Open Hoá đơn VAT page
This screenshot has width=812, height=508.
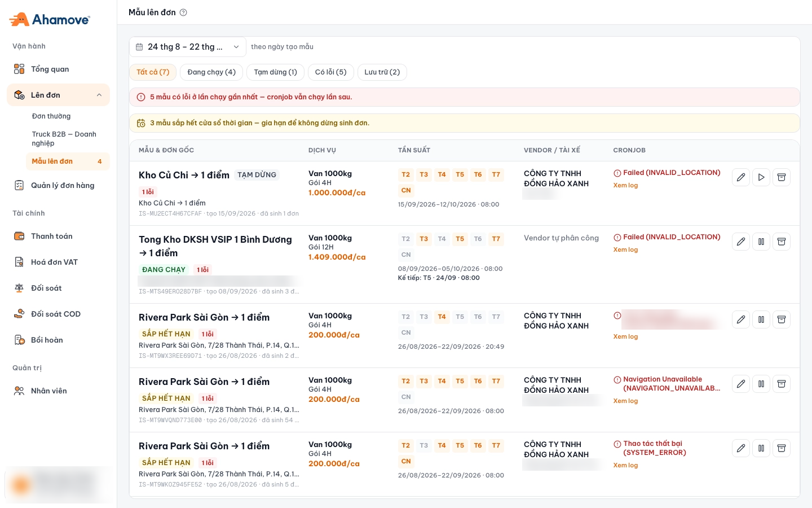pyautogui.click(x=58, y=262)
